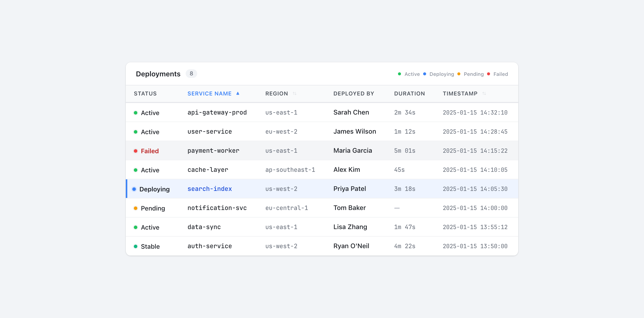This screenshot has height=318, width=644.
Task: Click the Duration column header
Action: [409, 94]
